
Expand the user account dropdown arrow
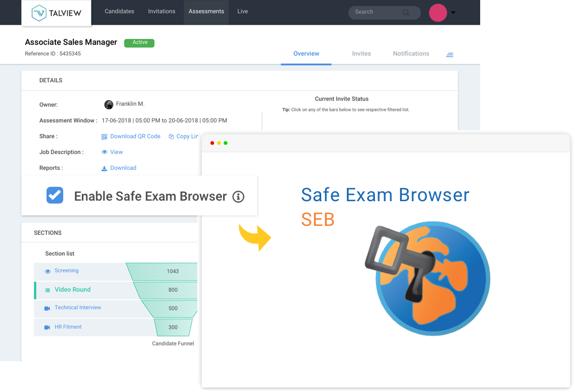tap(453, 13)
